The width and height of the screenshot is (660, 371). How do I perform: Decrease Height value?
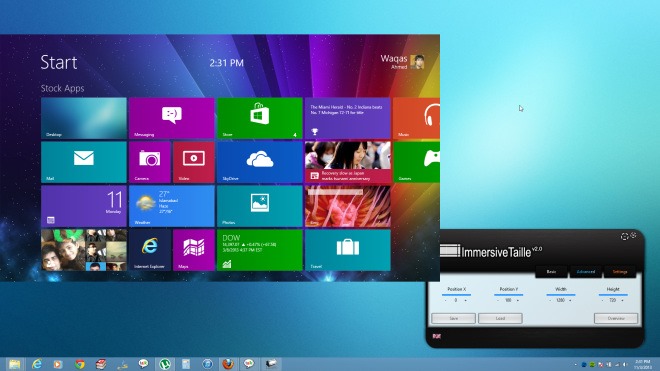(x=602, y=301)
